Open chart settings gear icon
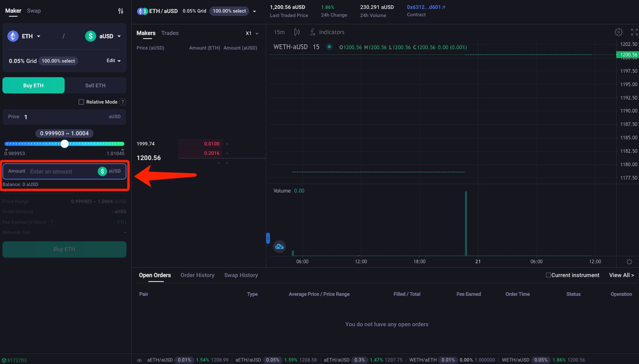This screenshot has width=639, height=364. click(x=618, y=32)
